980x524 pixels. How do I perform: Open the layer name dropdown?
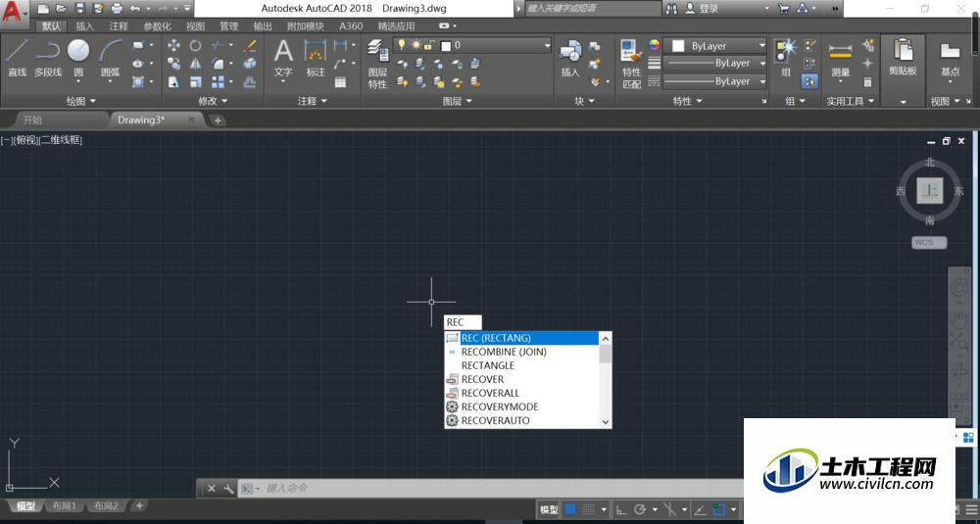(x=547, y=46)
